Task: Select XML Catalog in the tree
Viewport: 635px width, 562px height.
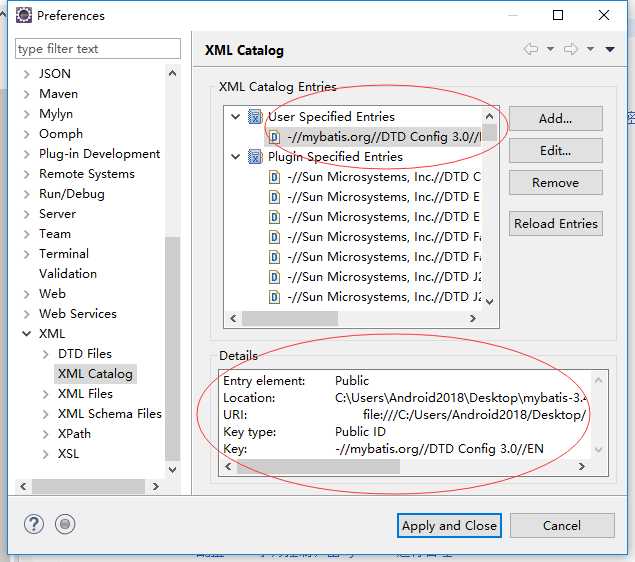Action: 95,374
